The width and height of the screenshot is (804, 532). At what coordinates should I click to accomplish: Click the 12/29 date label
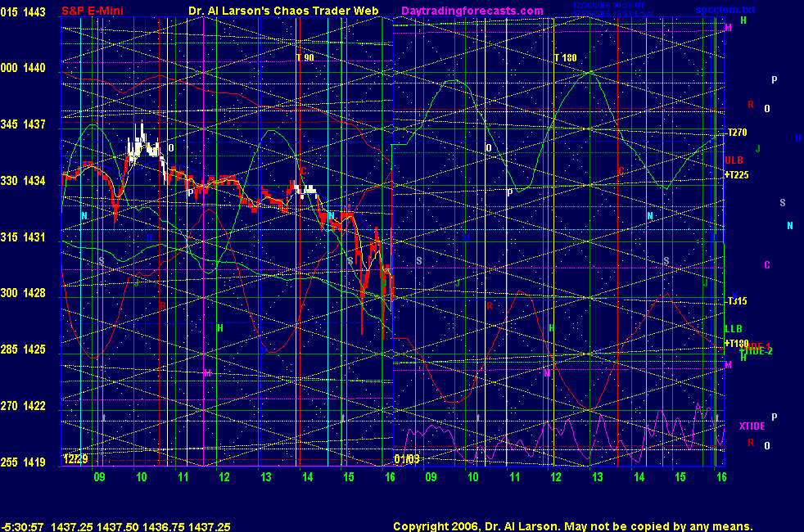click(73, 459)
